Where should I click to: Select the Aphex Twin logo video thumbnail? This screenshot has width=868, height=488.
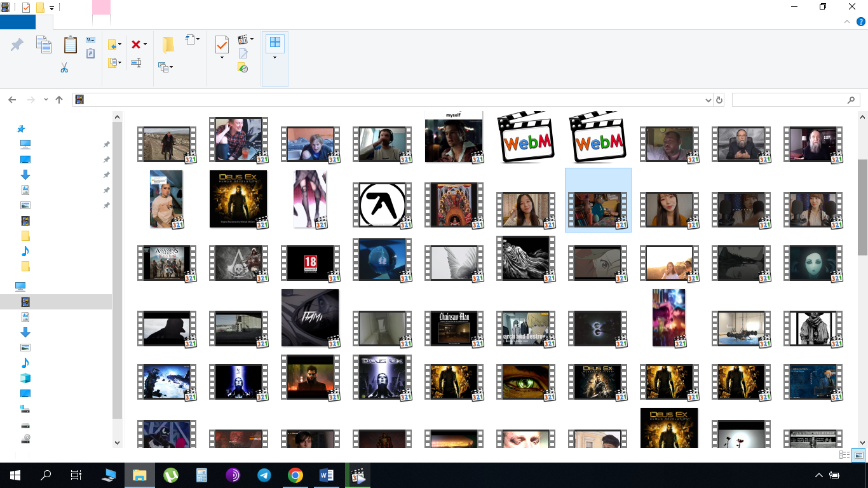click(x=383, y=205)
